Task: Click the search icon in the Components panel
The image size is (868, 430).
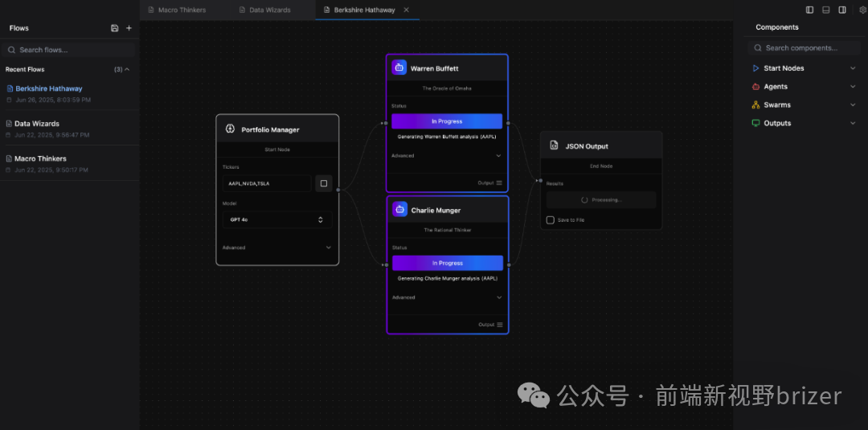Action: tap(758, 48)
